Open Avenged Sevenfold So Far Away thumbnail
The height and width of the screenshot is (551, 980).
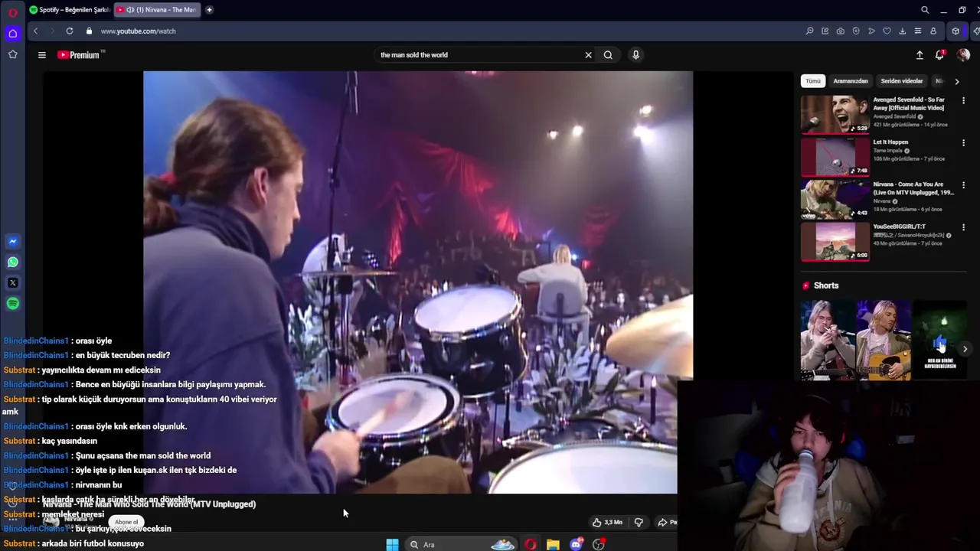click(x=835, y=115)
